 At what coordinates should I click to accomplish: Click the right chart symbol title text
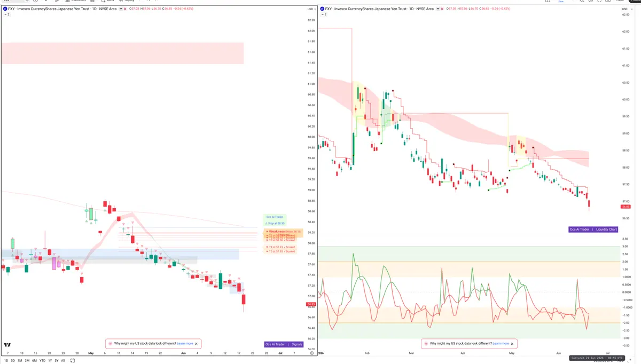(x=379, y=9)
